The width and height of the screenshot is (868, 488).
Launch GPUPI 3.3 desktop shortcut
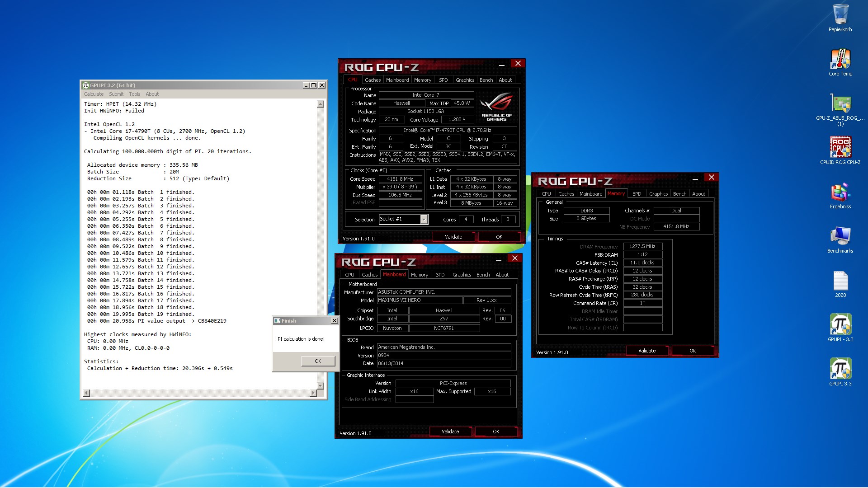click(840, 372)
